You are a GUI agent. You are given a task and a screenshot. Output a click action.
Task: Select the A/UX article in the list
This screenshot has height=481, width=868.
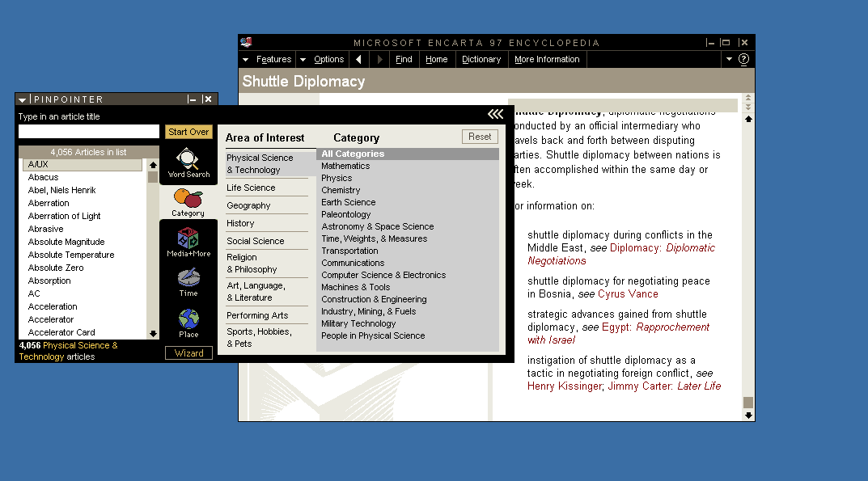coord(83,164)
